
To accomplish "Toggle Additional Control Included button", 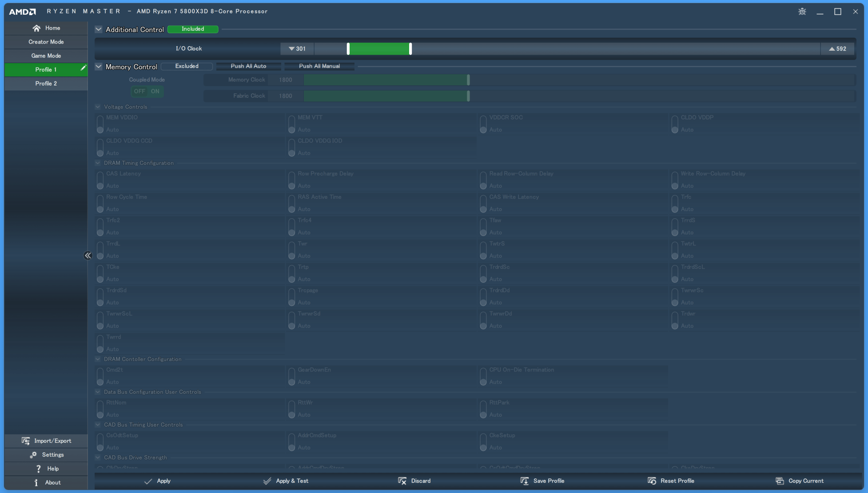I will coord(193,29).
